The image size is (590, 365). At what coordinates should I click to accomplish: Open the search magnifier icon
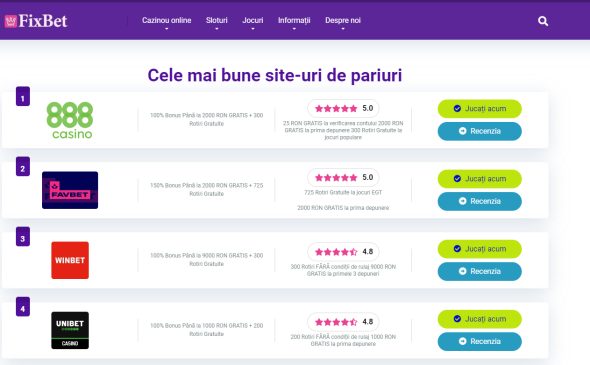tap(543, 21)
